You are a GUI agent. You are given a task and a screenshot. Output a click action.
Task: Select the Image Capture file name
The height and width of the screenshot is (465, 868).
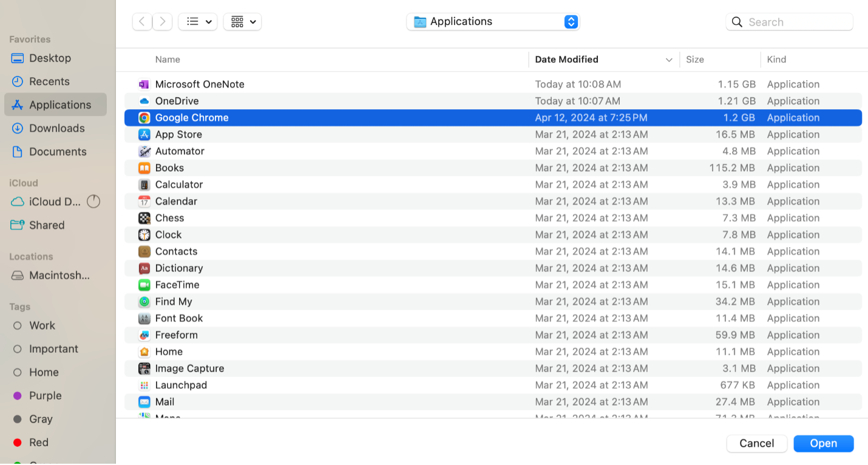[x=189, y=368]
